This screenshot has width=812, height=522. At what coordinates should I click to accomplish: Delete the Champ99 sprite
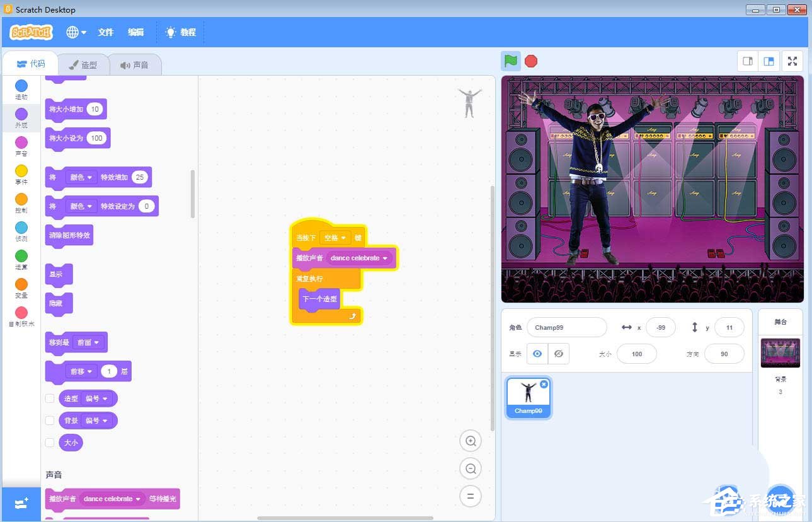[x=544, y=385]
